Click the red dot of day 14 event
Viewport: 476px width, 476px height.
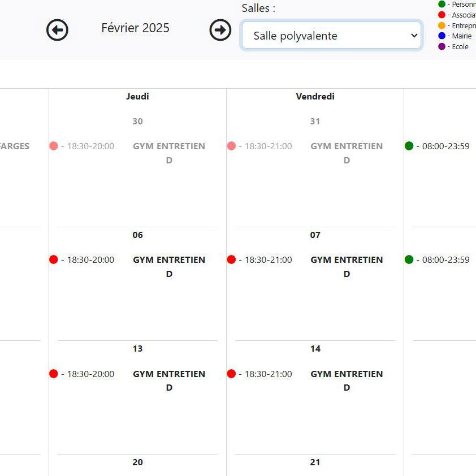pyautogui.click(x=231, y=374)
